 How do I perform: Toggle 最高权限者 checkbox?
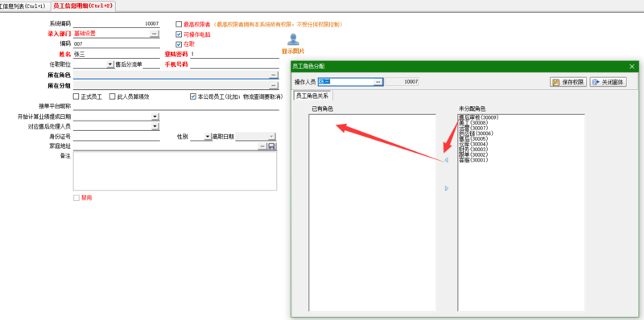point(179,24)
